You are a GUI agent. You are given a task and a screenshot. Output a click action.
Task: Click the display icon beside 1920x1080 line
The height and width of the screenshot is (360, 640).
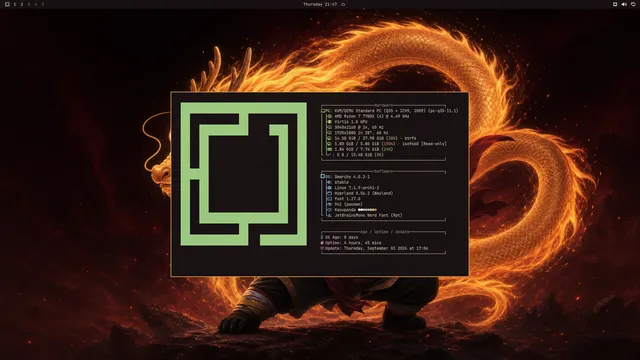coord(329,133)
